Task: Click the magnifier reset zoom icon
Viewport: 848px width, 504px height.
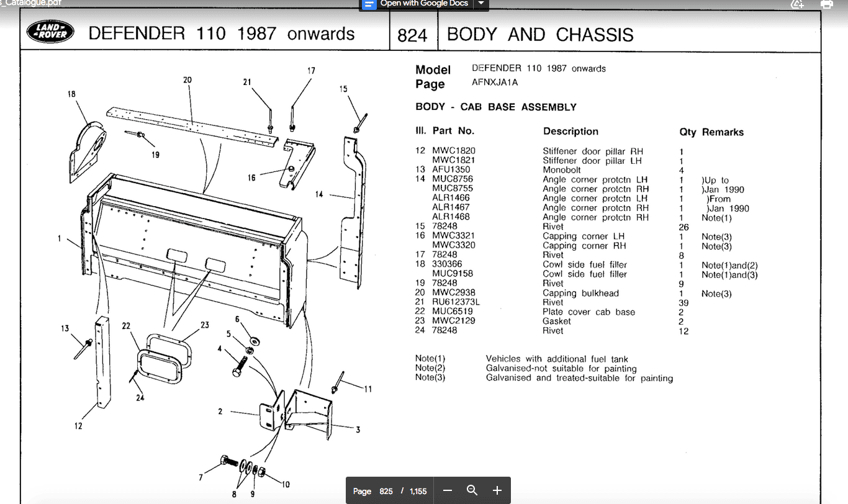Action: point(472,490)
